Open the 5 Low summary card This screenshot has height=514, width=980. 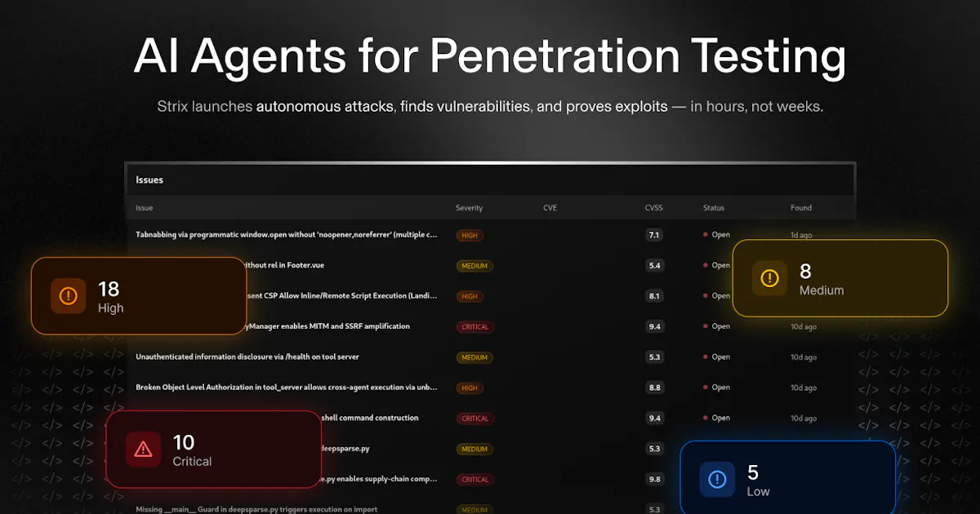(x=788, y=480)
